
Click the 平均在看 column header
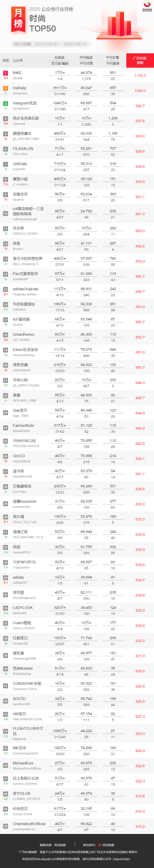pyautogui.click(x=113, y=58)
